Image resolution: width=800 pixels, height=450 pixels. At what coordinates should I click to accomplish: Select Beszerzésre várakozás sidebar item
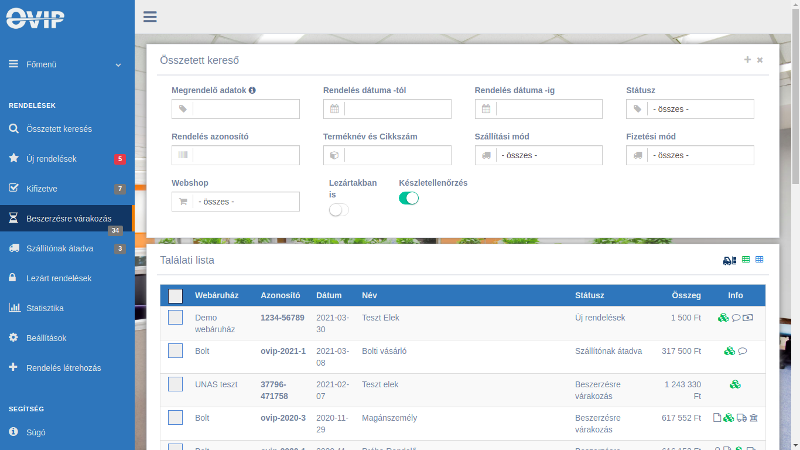click(67, 218)
